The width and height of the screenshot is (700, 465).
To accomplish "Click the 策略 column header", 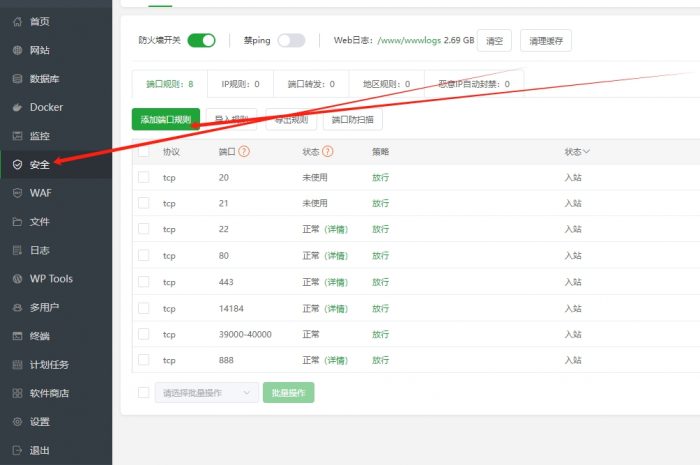I will coord(380,152).
